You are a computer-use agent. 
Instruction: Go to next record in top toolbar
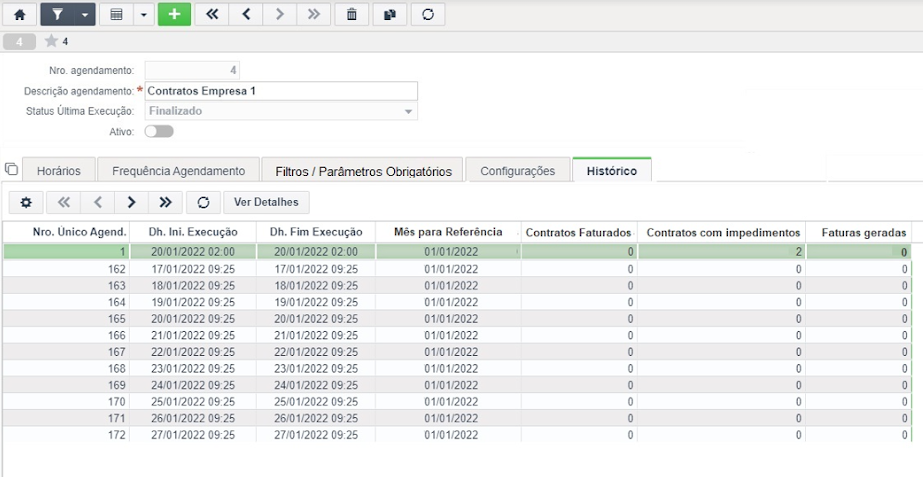[x=280, y=15]
